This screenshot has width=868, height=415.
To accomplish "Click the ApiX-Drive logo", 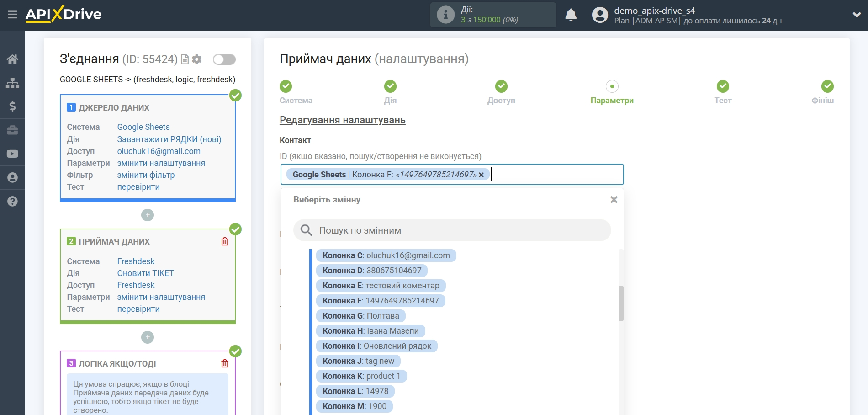I will coord(64,14).
